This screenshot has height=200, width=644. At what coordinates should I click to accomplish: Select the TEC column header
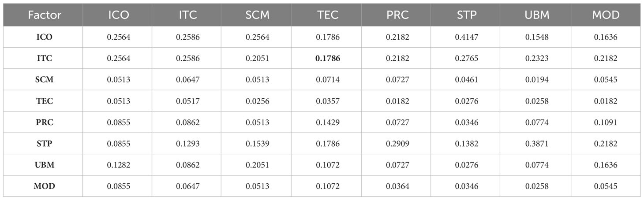[x=328, y=15]
